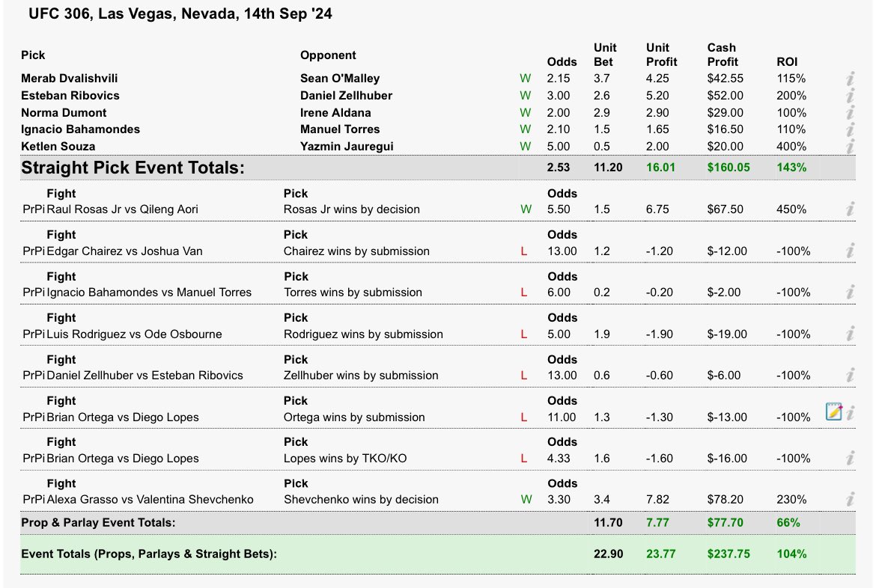Click opponent Manuel Torres
Screen dimensions: 876x588
(340, 129)
